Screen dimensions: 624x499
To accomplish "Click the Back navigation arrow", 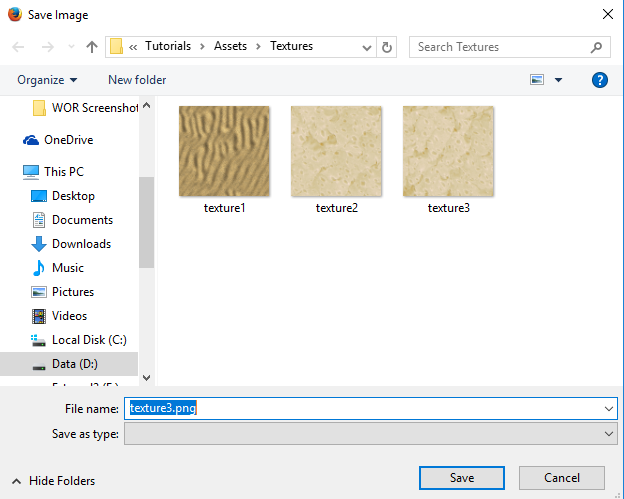I will coord(18,47).
